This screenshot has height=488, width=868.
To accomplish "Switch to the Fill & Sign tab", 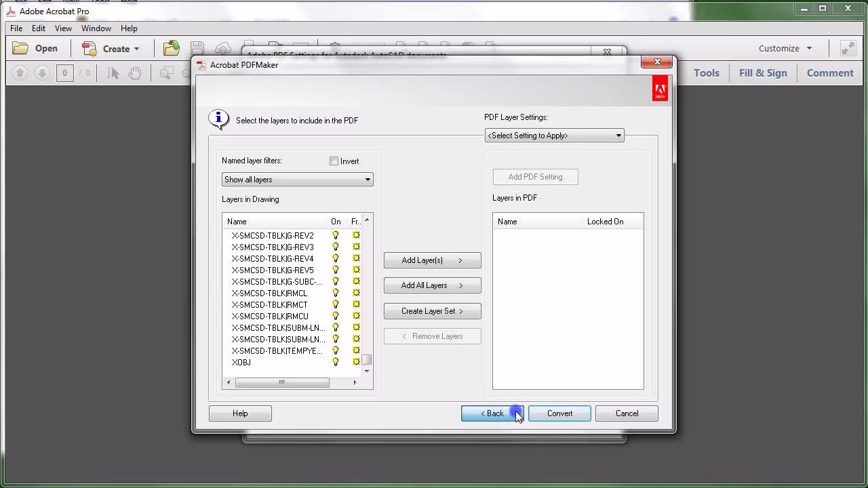I will (763, 73).
